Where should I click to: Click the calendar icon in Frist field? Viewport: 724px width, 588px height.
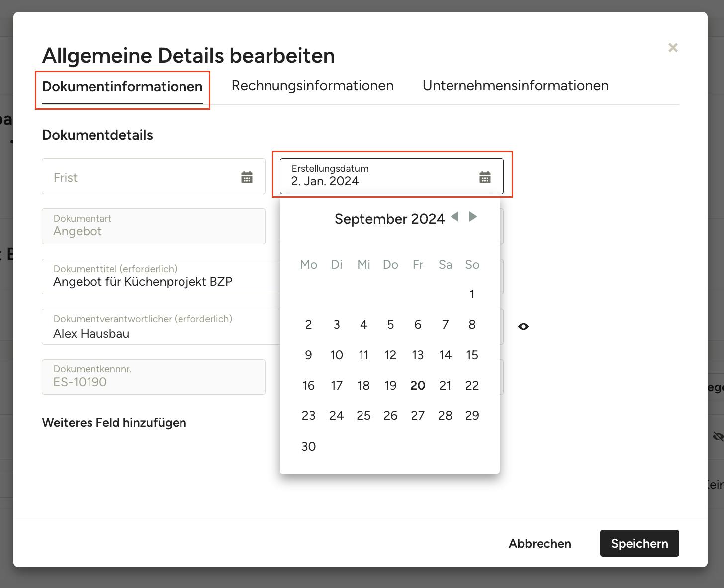coord(247,177)
